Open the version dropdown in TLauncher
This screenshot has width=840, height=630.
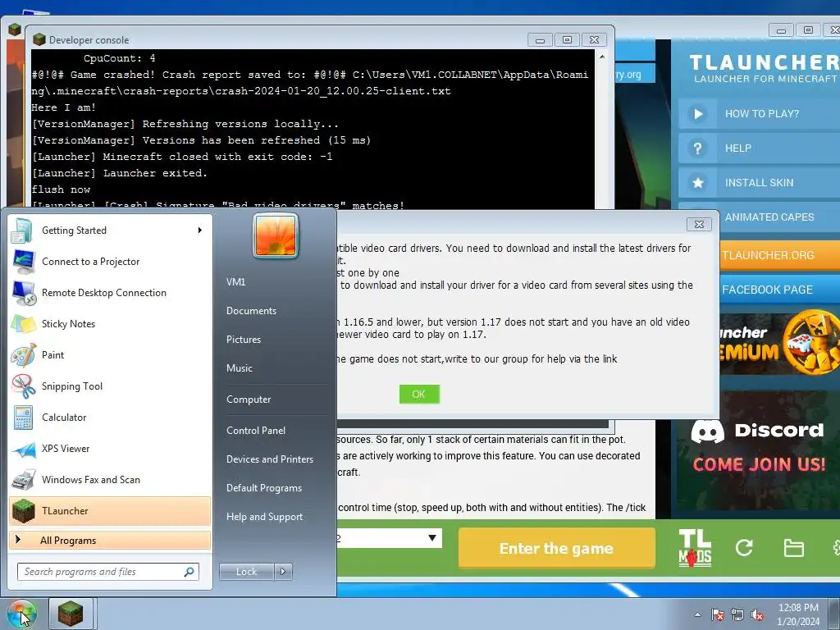[431, 538]
